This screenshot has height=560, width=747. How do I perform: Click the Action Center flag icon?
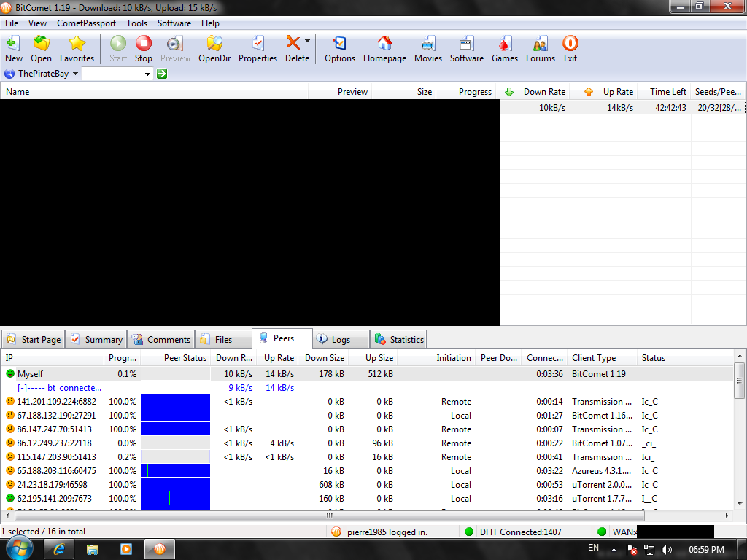(632, 550)
